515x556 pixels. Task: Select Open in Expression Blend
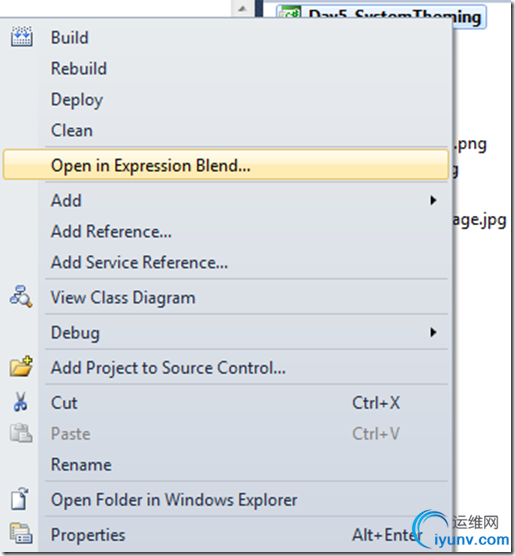(226, 165)
